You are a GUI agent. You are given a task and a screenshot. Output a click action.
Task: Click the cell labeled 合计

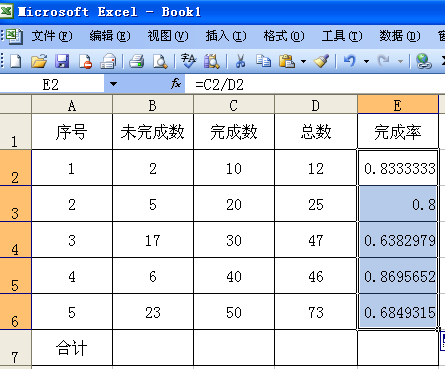[x=72, y=347]
